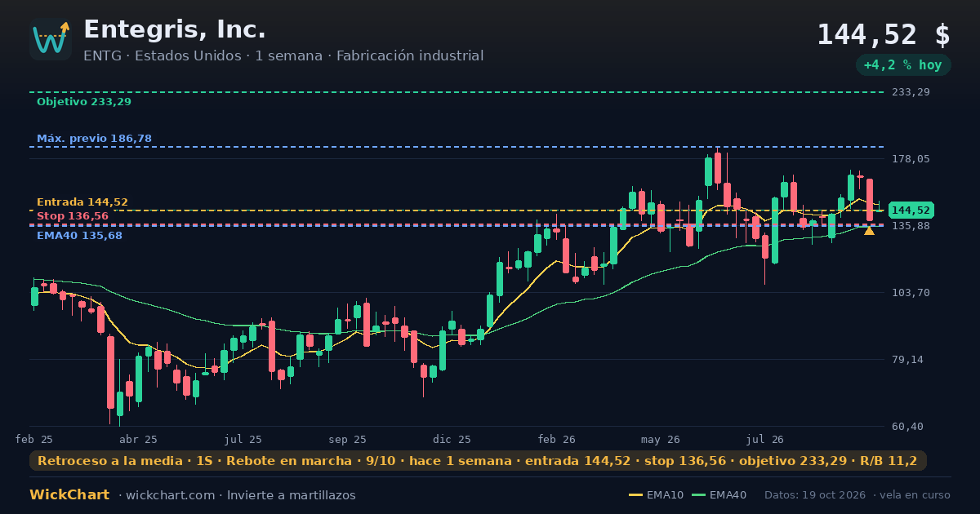
Task: Select the EMA10 yellow legend entry
Action: pyautogui.click(x=656, y=495)
